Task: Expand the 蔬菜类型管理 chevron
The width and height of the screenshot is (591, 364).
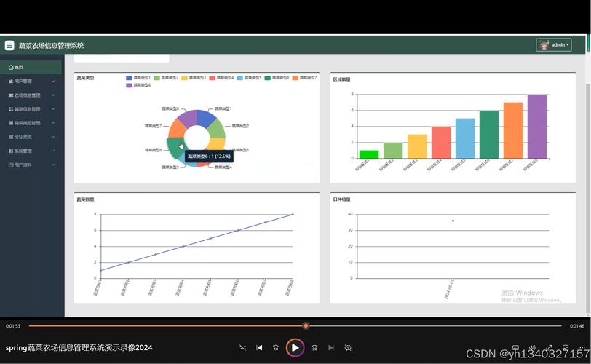Action: (53, 123)
